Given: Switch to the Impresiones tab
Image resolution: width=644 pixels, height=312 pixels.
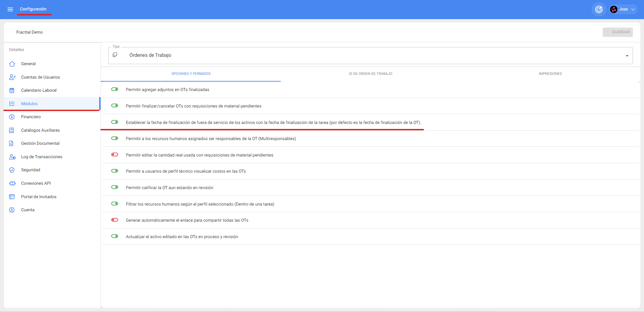Looking at the screenshot, I should (550, 74).
